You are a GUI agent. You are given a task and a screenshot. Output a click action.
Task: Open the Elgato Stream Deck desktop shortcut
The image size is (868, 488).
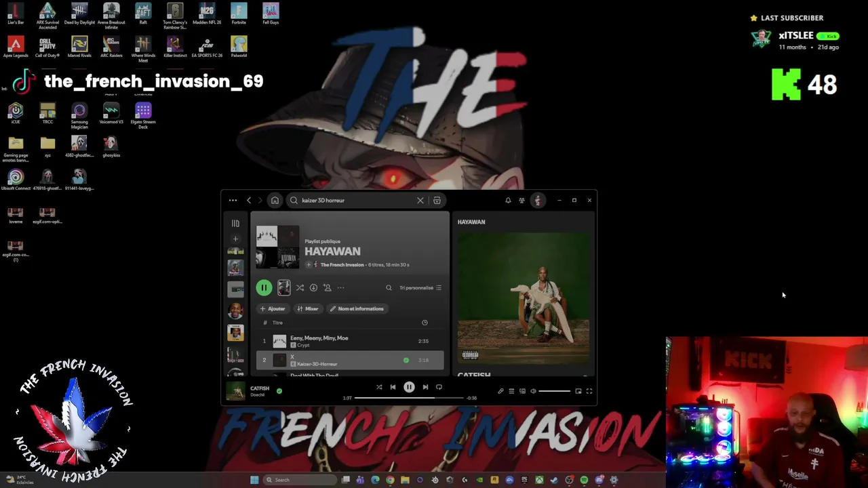[143, 115]
